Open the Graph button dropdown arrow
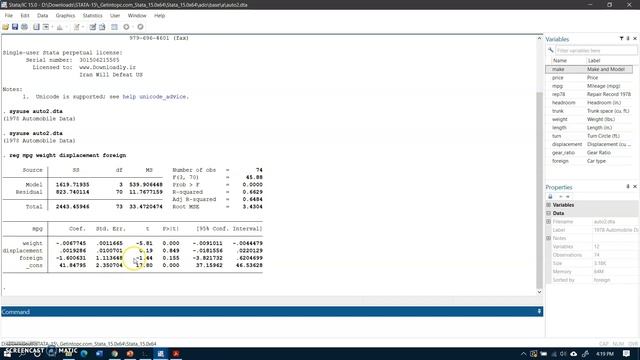 pyautogui.click(x=66, y=27)
